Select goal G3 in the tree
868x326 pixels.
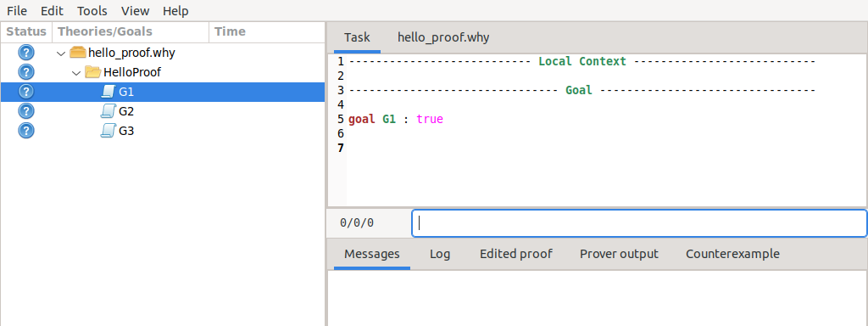click(x=163, y=131)
